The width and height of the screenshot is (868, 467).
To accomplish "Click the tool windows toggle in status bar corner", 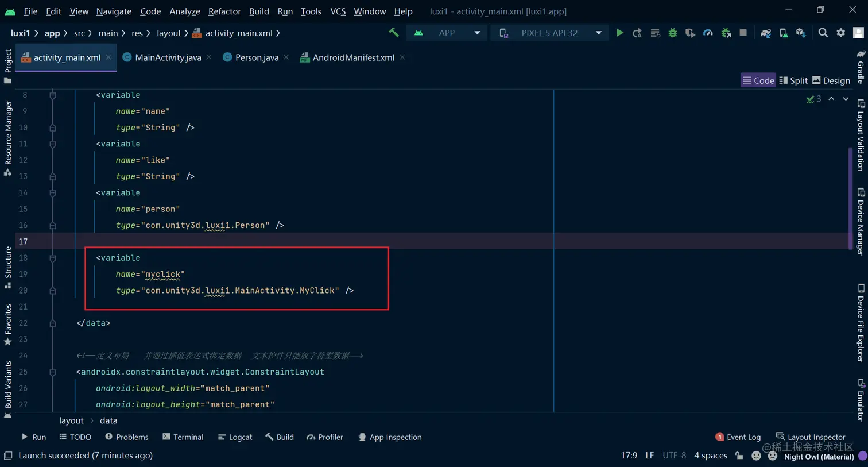I will [8, 456].
